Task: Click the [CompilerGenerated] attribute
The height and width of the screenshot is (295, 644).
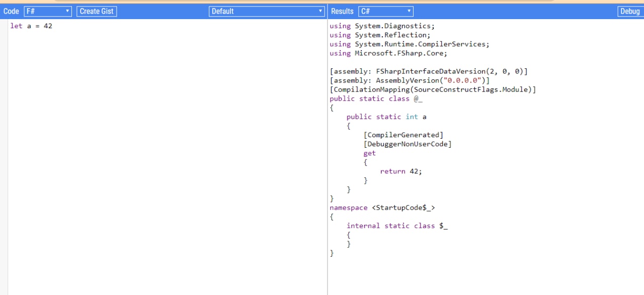Action: pos(403,135)
